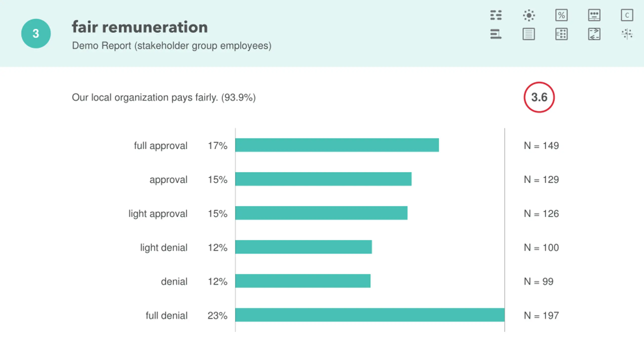Click the 'fair remuneration' heading
Viewport: 644px width, 362px height.
pyautogui.click(x=140, y=27)
